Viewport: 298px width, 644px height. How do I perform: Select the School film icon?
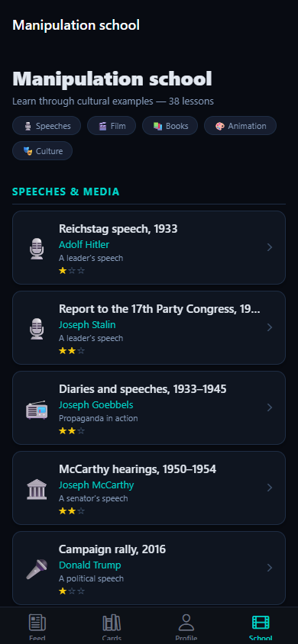pyautogui.click(x=261, y=623)
